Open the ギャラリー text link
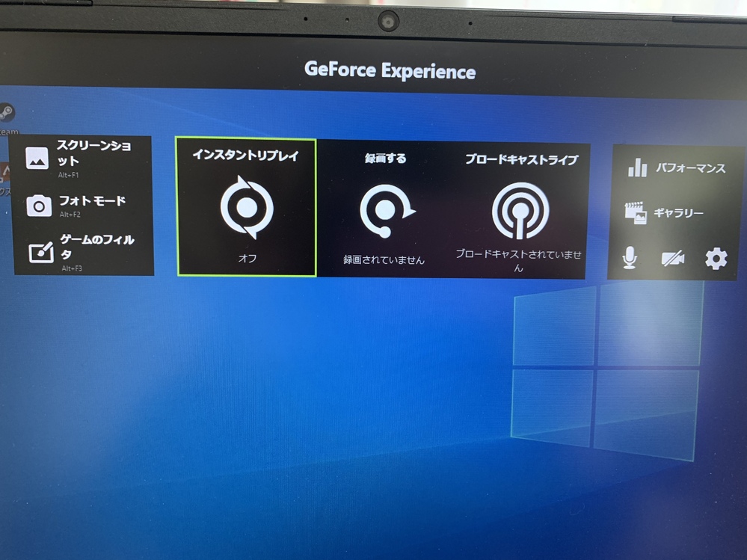The width and height of the screenshot is (747, 560). 678,213
